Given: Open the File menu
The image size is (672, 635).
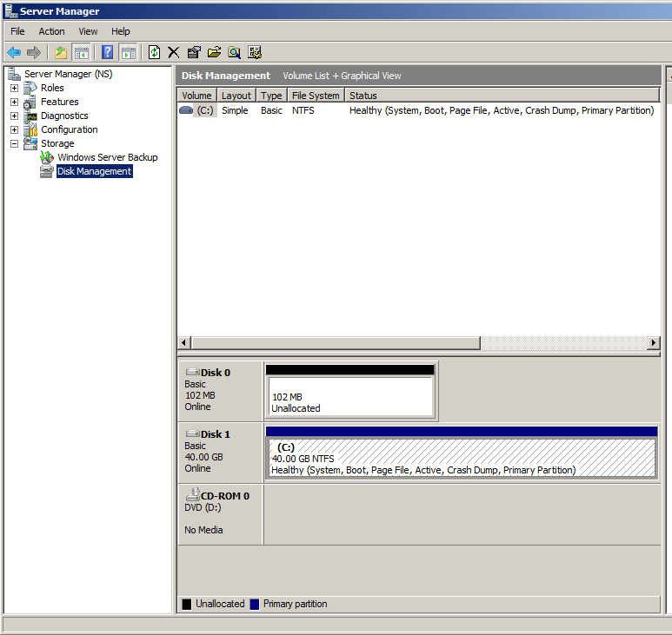Looking at the screenshot, I should 17,31.
